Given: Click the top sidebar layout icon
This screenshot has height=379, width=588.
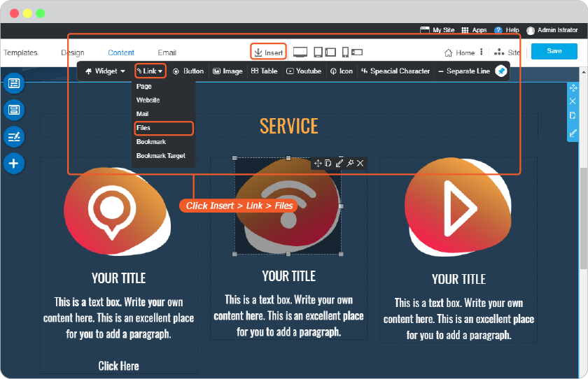Looking at the screenshot, I should (14, 83).
